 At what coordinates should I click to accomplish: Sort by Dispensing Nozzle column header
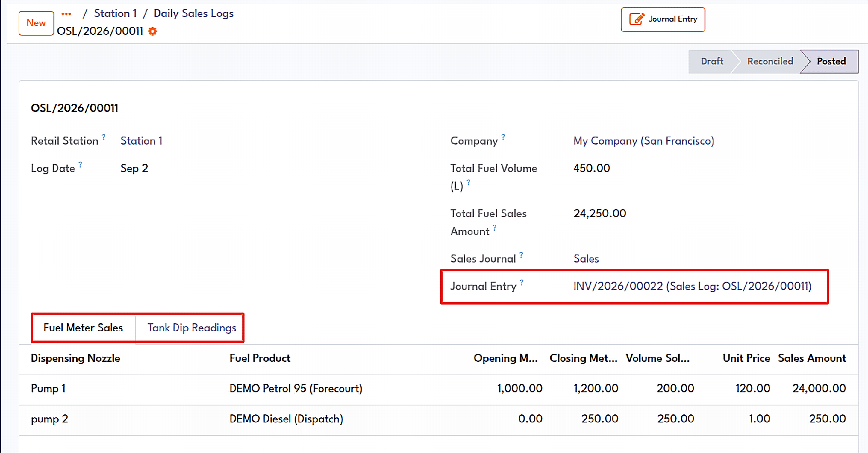[76, 358]
